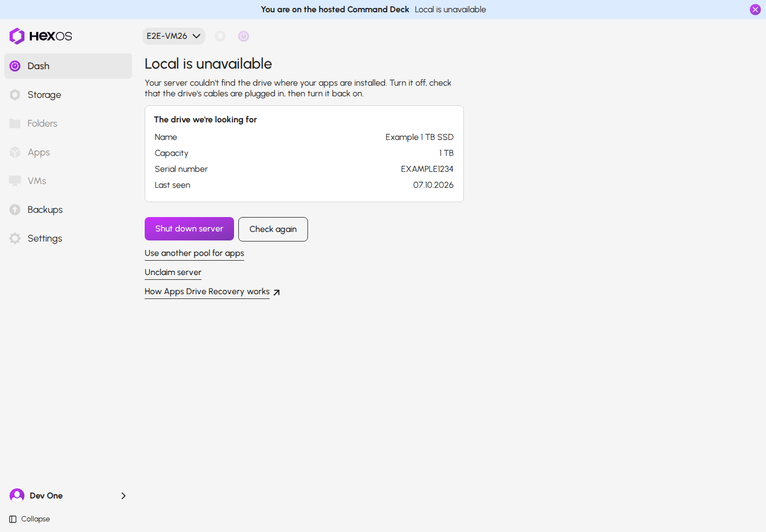Viewport: 766px width, 532px height.
Task: Open How Apps Drive Recovery works link
Action: pyautogui.click(x=207, y=292)
